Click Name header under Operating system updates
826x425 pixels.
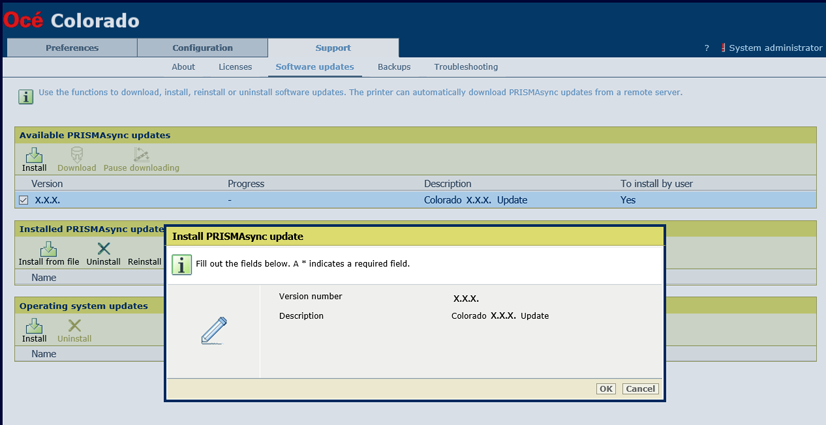click(x=44, y=354)
